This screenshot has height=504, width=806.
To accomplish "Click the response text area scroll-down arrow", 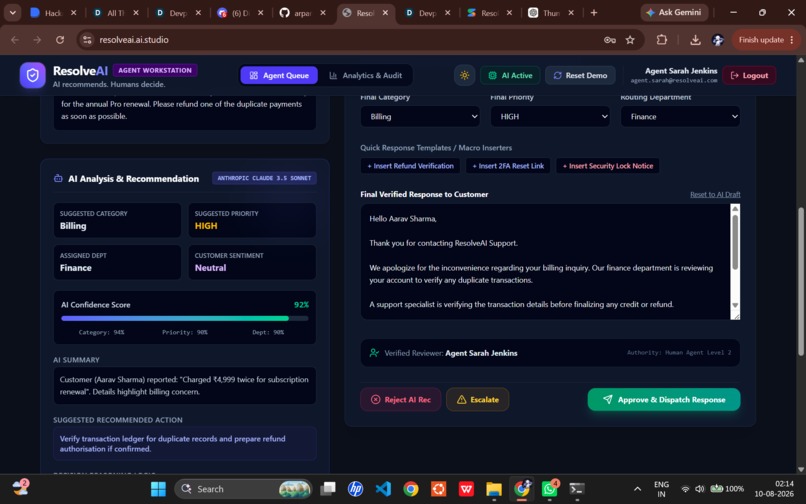I will 735,305.
